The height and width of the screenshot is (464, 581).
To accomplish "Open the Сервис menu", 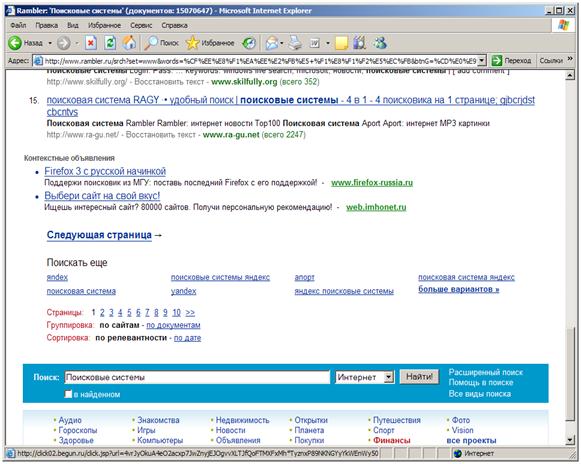I will 141,25.
